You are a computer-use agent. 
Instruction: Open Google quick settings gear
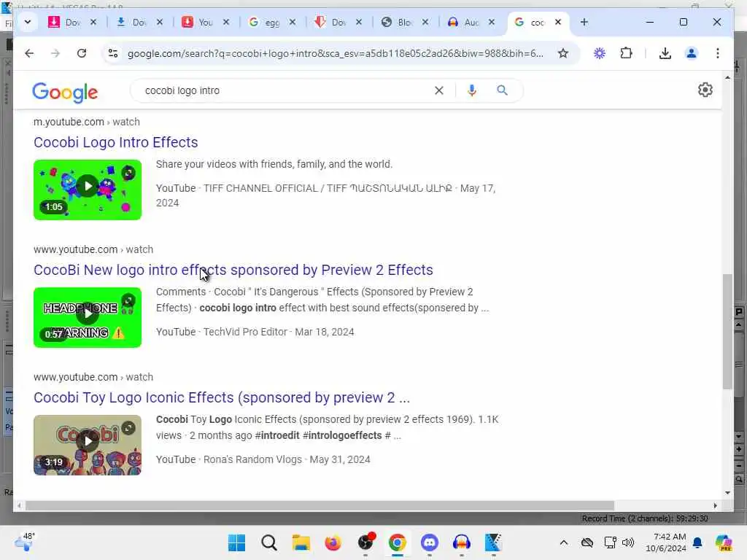pyautogui.click(x=705, y=90)
